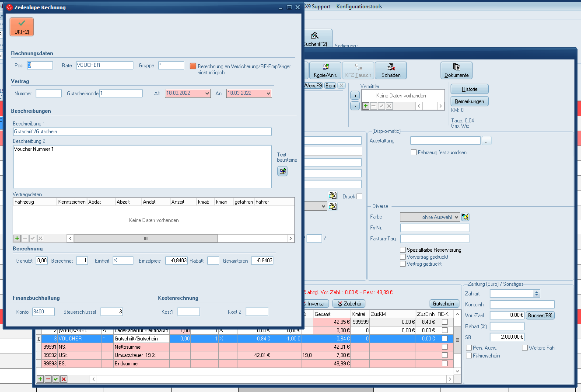Click the OK(F2) confirm button
This screenshot has width=581, height=392.
point(21,27)
